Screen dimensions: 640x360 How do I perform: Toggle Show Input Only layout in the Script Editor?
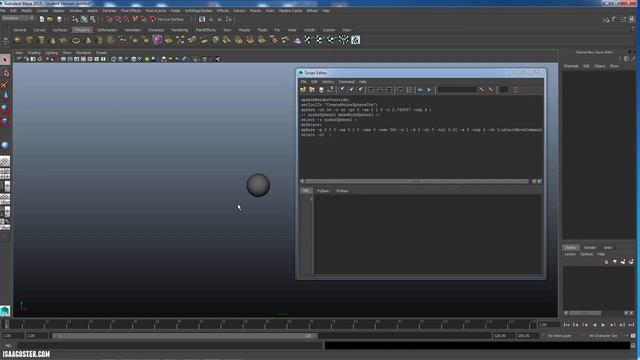[380, 90]
